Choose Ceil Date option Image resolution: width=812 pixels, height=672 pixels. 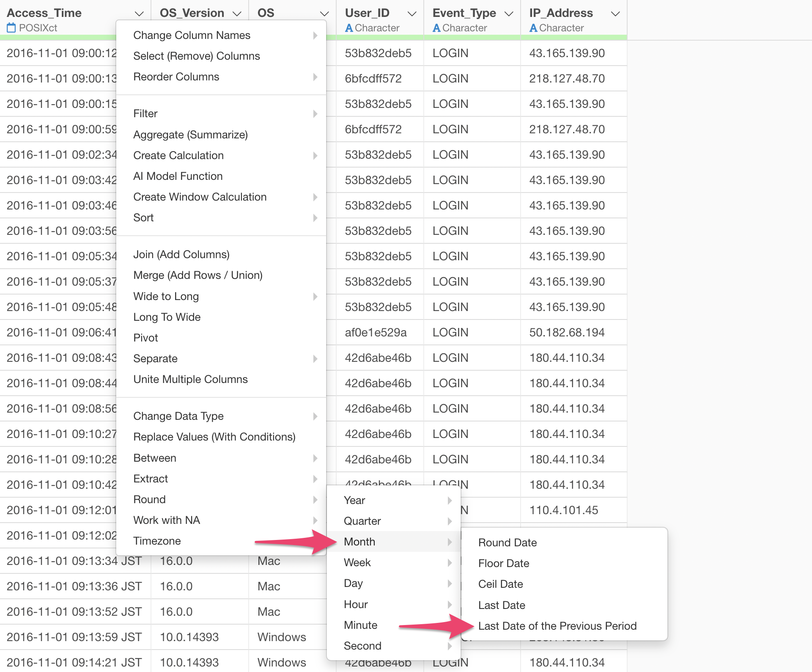tap(500, 584)
